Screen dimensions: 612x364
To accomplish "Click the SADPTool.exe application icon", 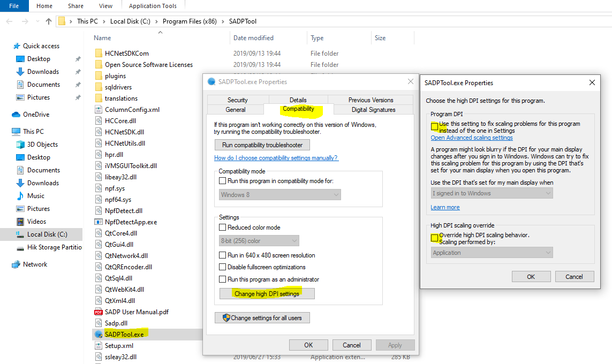I will coord(99,334).
